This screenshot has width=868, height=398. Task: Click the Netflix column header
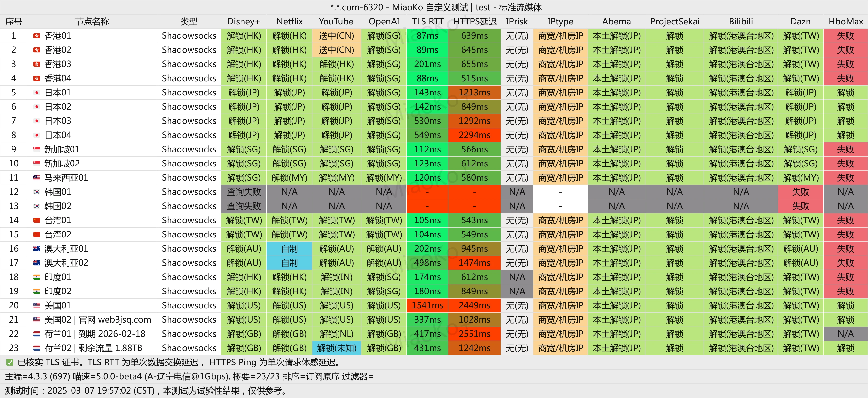[x=289, y=22]
